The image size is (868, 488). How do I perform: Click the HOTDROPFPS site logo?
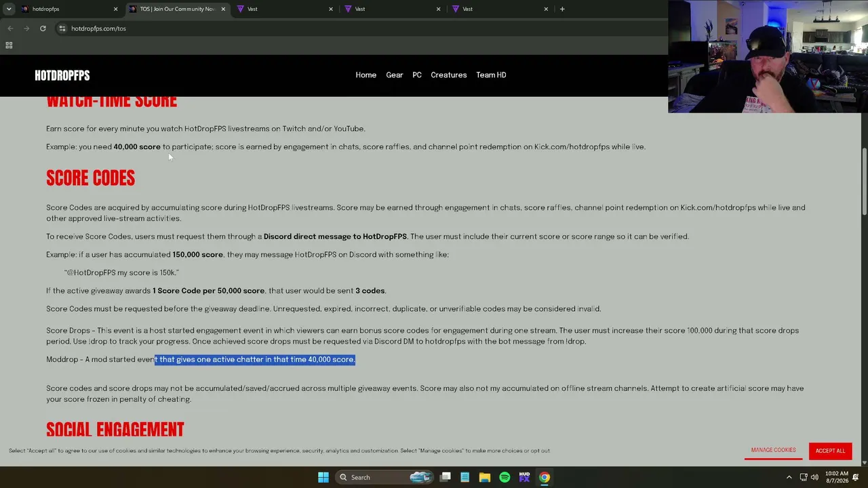[x=62, y=75]
